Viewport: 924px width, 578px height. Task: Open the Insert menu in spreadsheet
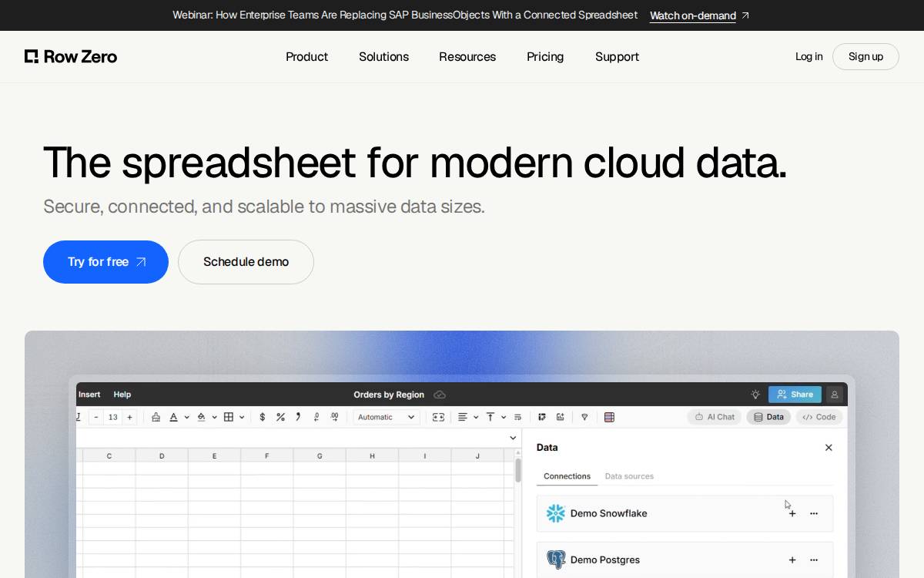tap(89, 395)
